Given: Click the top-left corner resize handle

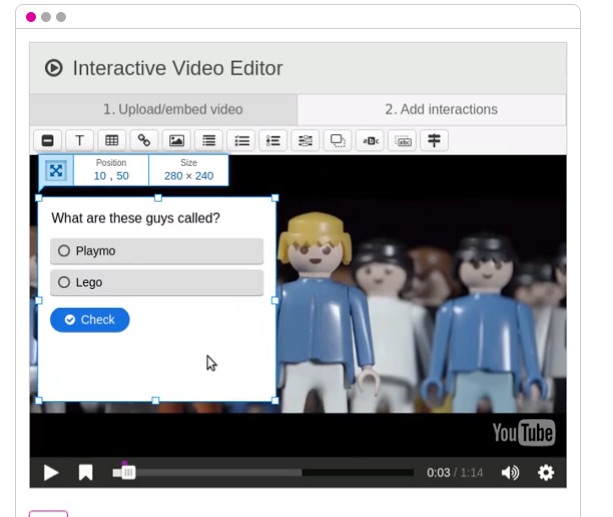Looking at the screenshot, I should 39,198.
